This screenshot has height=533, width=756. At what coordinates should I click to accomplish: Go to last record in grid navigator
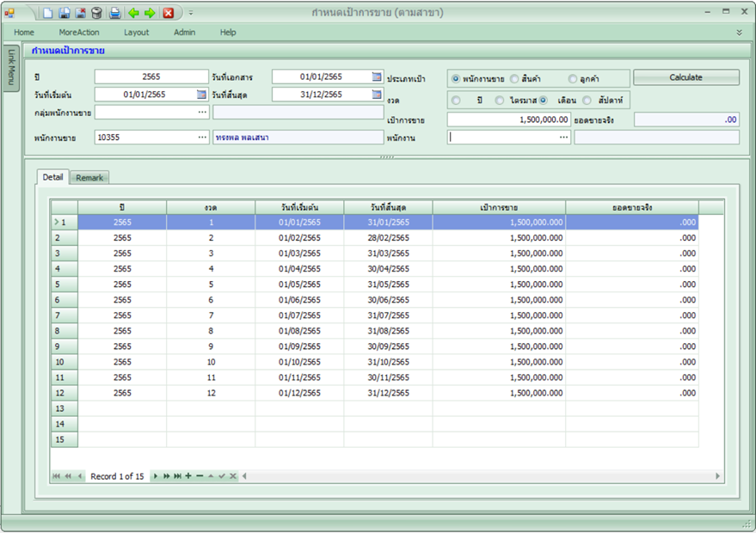177,476
